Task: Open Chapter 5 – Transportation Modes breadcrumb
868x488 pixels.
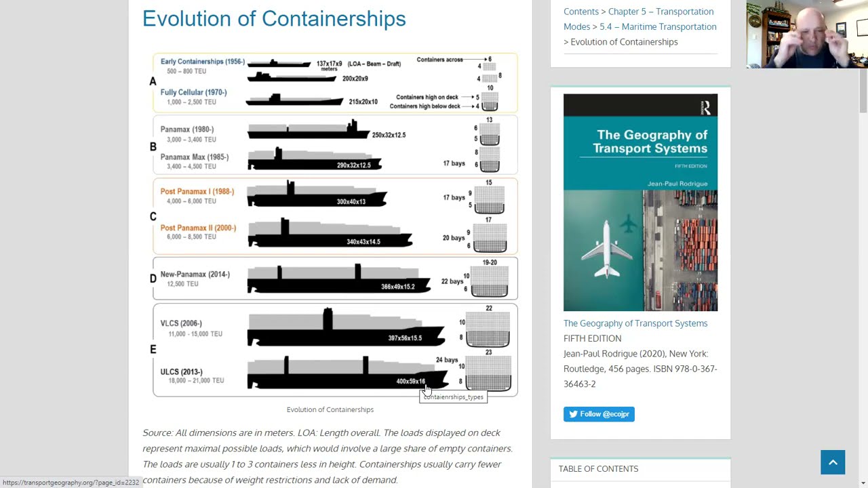Action: (x=638, y=19)
